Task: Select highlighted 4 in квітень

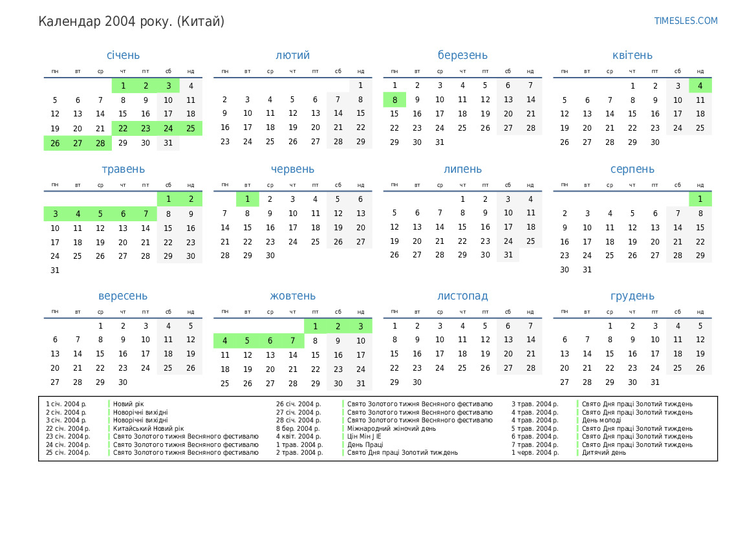Action: click(700, 85)
